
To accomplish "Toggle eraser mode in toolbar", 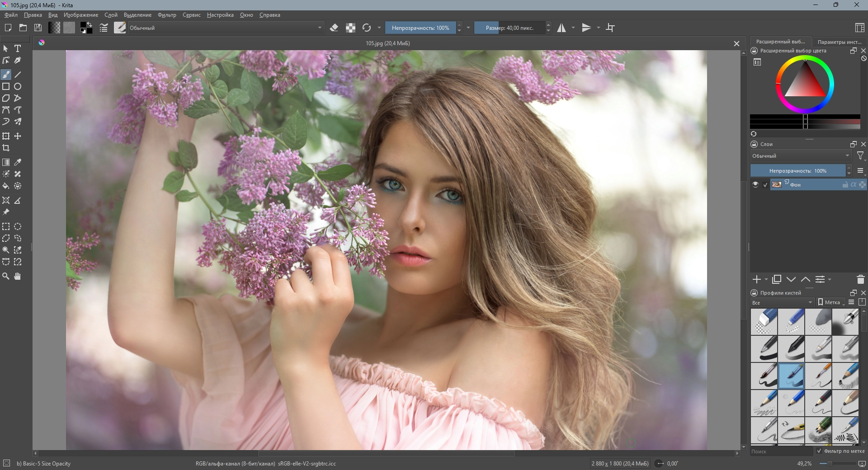I will pyautogui.click(x=334, y=28).
